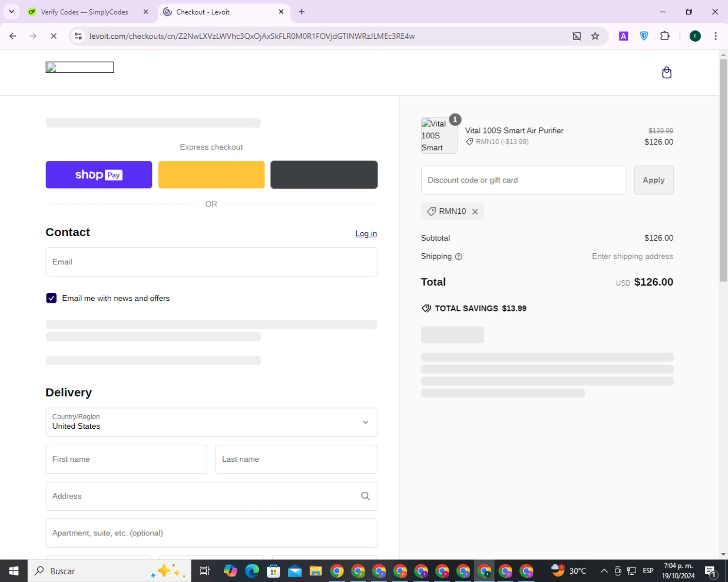Click the Apartment, suite, etc. field

coord(211,533)
